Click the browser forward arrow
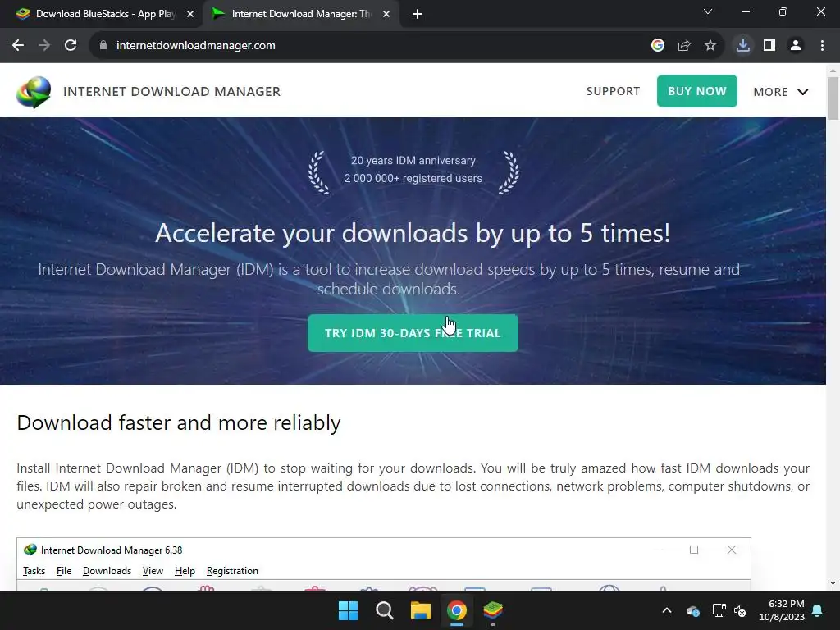Viewport: 840px width, 630px height. click(x=44, y=46)
